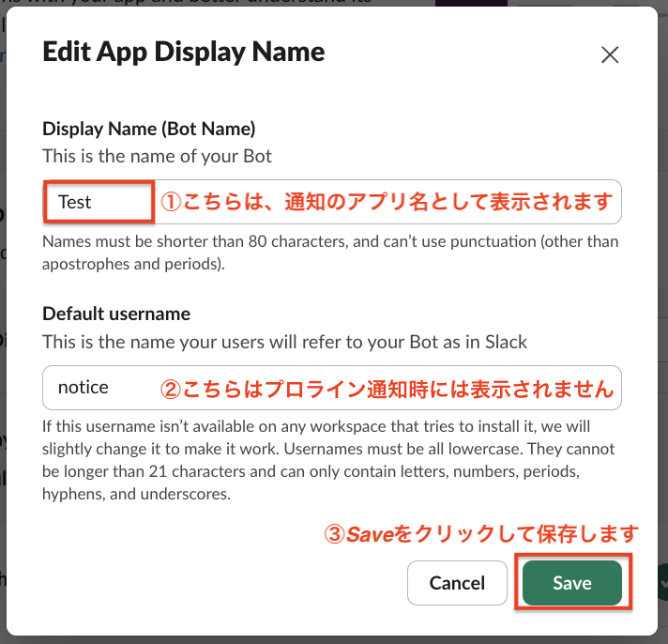The height and width of the screenshot is (644, 668).
Task: Close the Edit App Display Name dialog
Action: click(610, 54)
